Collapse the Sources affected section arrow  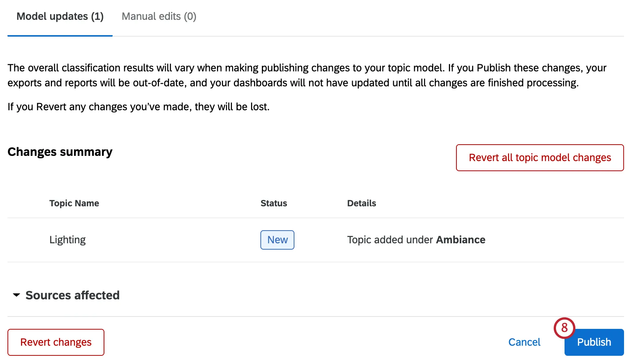click(x=16, y=295)
